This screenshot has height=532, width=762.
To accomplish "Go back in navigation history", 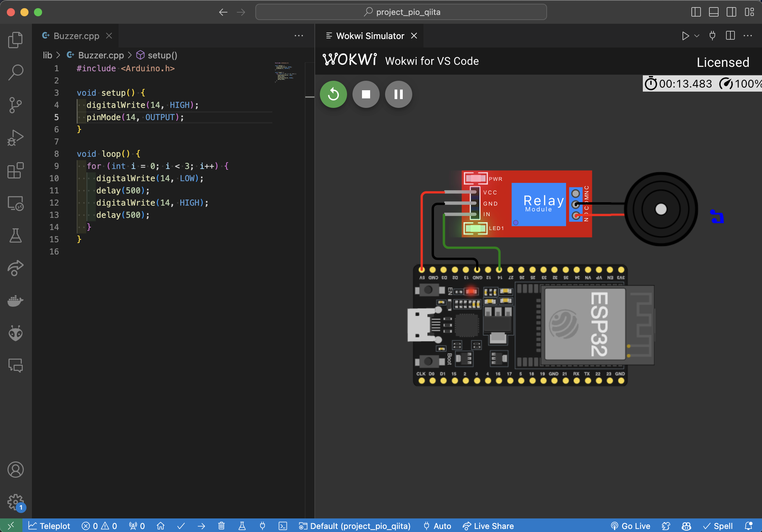I will point(223,12).
